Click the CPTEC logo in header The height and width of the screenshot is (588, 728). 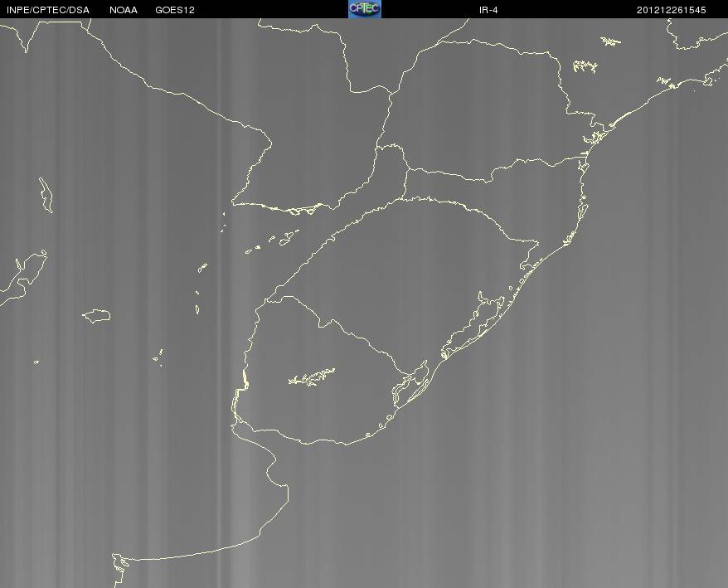365,9
